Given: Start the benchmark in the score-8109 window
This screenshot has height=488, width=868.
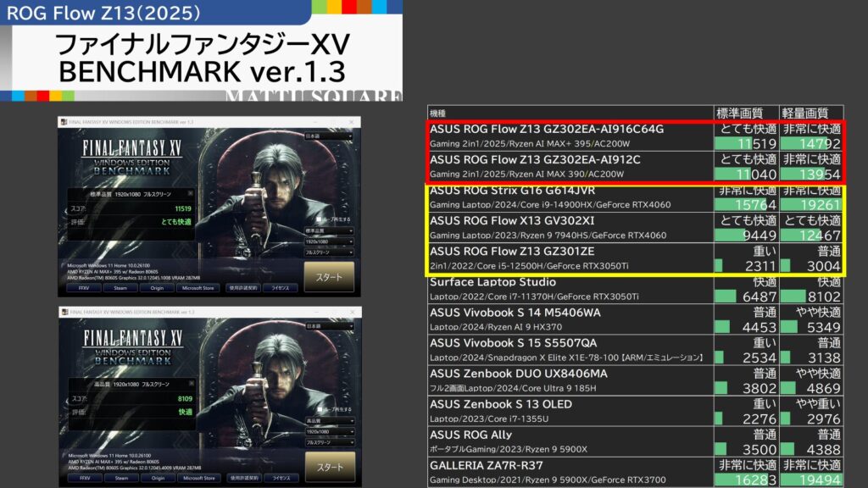Looking at the screenshot, I should pyautogui.click(x=330, y=467).
